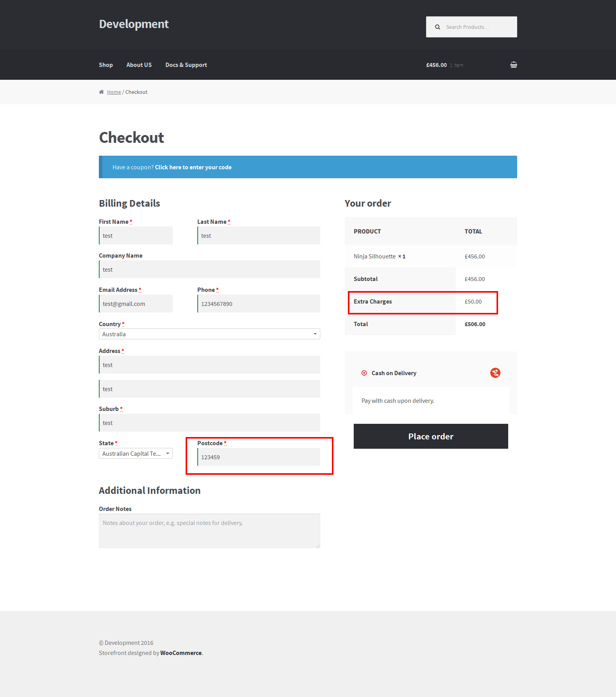616x697 pixels.
Task: Click the Order Notes text area
Action: [x=209, y=531]
